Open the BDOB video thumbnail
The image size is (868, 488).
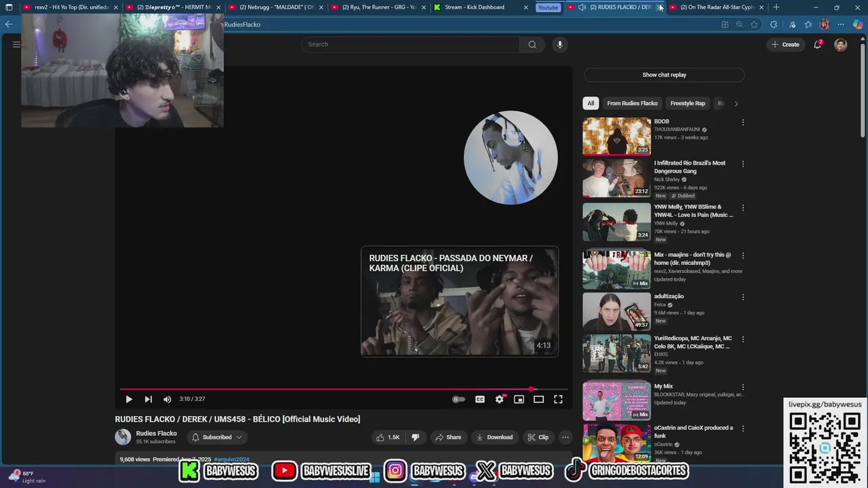pyautogui.click(x=616, y=136)
